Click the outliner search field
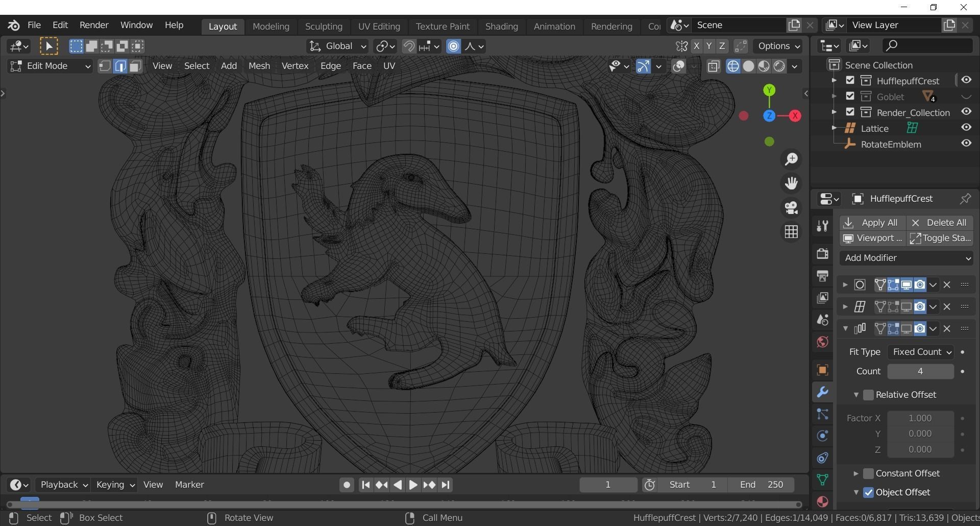980x526 pixels. [927, 46]
